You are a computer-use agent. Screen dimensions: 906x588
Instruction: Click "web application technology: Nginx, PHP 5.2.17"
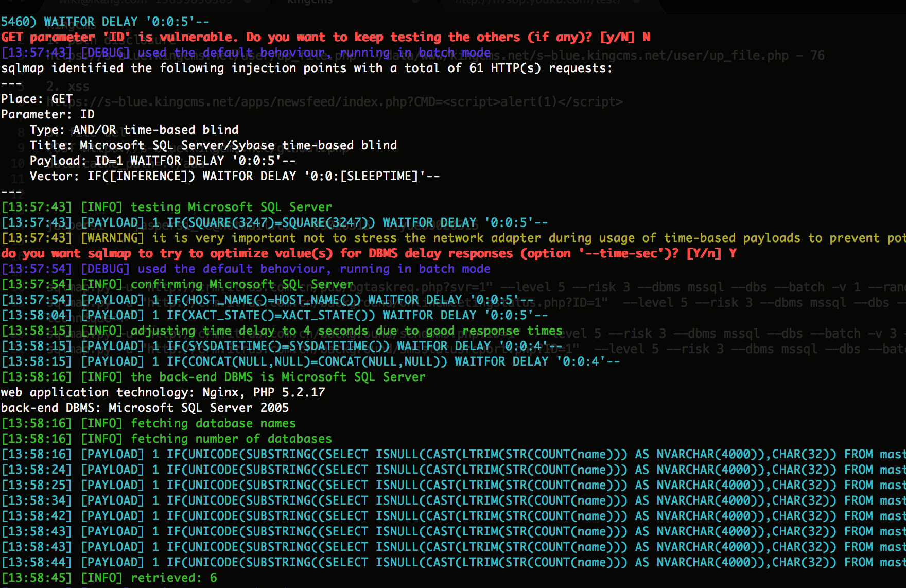163,392
